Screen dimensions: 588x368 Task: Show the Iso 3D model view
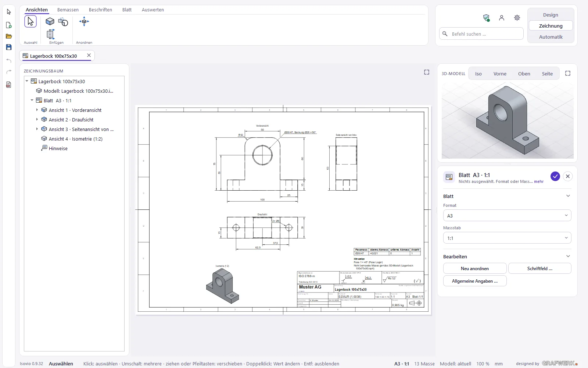click(x=478, y=74)
